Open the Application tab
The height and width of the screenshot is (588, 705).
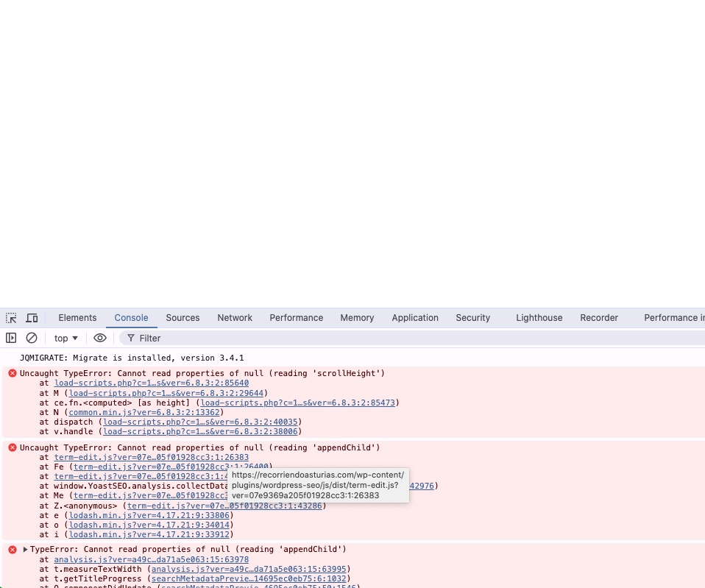click(414, 318)
